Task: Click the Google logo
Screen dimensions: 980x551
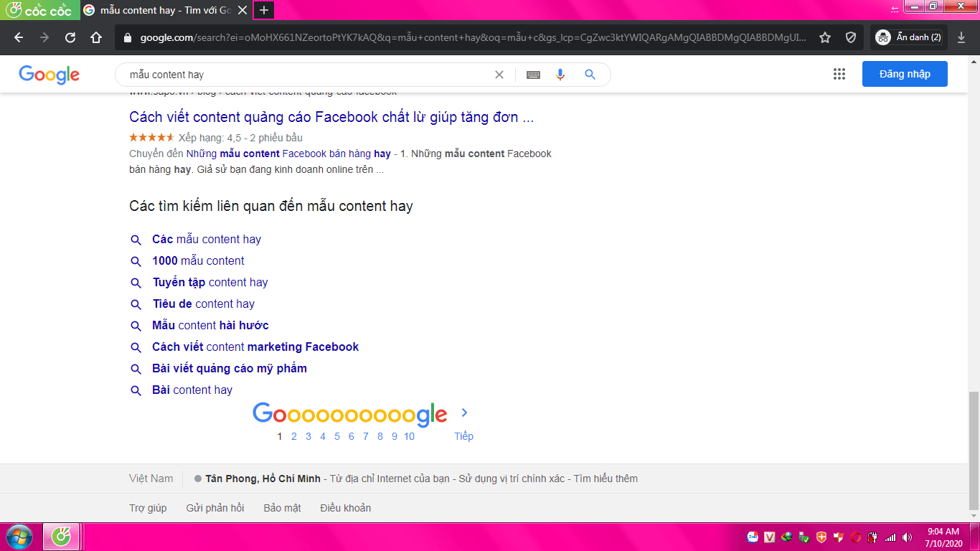Action: [x=50, y=75]
